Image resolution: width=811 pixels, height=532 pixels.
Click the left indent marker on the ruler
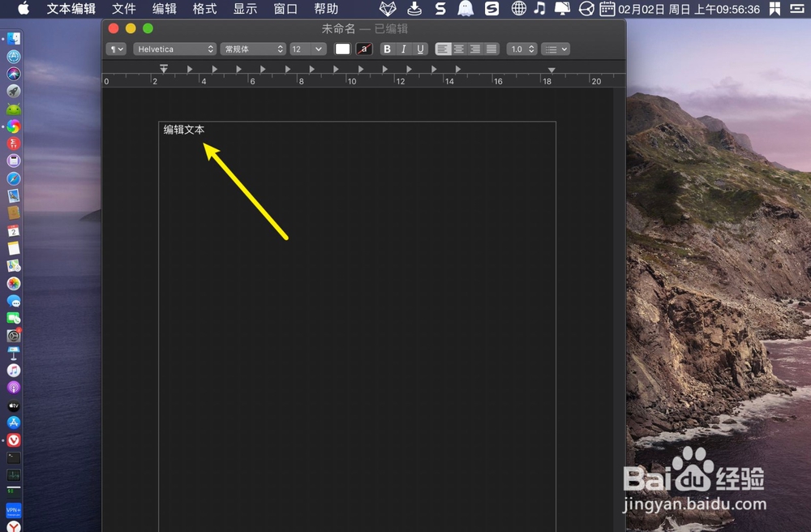coord(164,68)
